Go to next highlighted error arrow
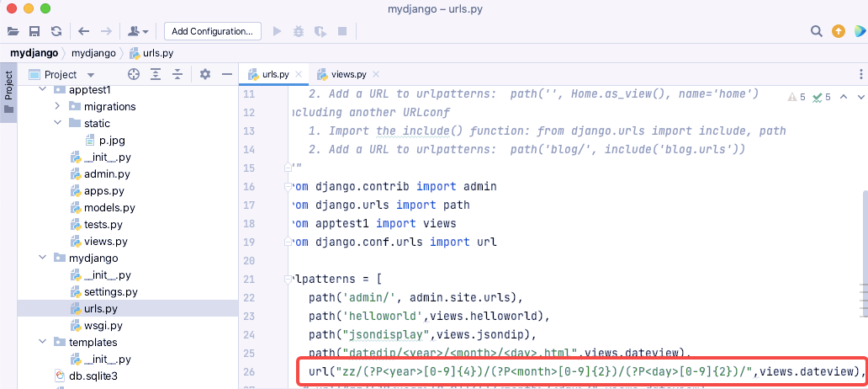The image size is (868, 389). point(860,97)
